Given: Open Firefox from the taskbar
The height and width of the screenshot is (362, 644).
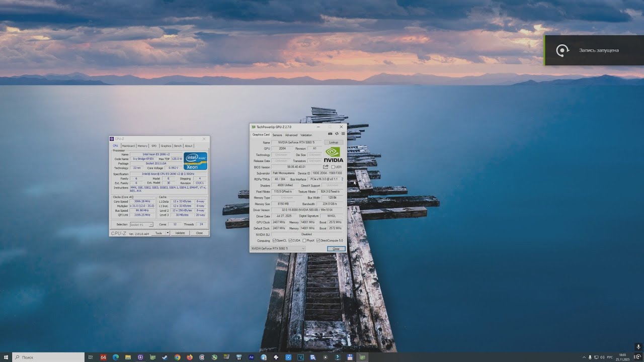Looking at the screenshot, I should (190, 357).
